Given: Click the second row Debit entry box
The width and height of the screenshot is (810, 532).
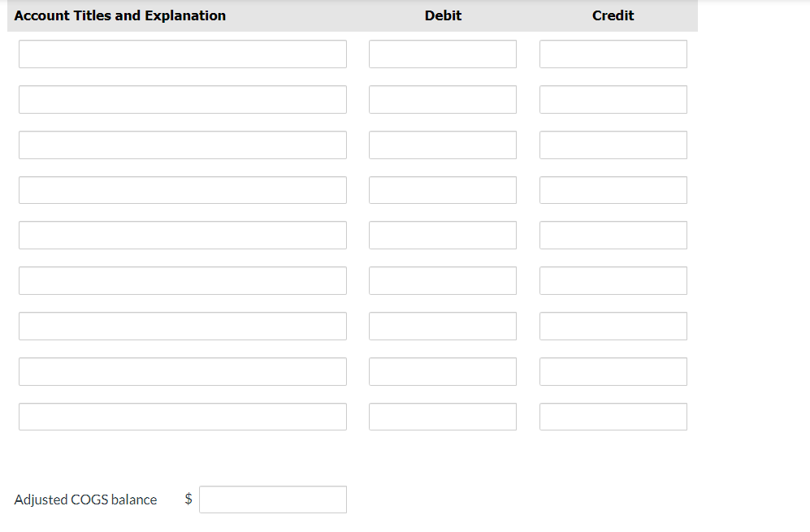Looking at the screenshot, I should click(443, 99).
